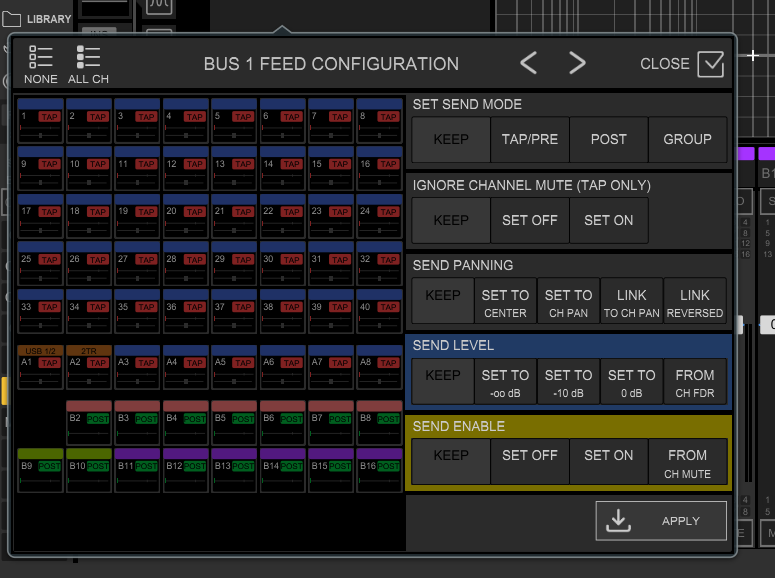The image size is (775, 578).
Task: Set send level to 0 dB
Action: (x=632, y=381)
